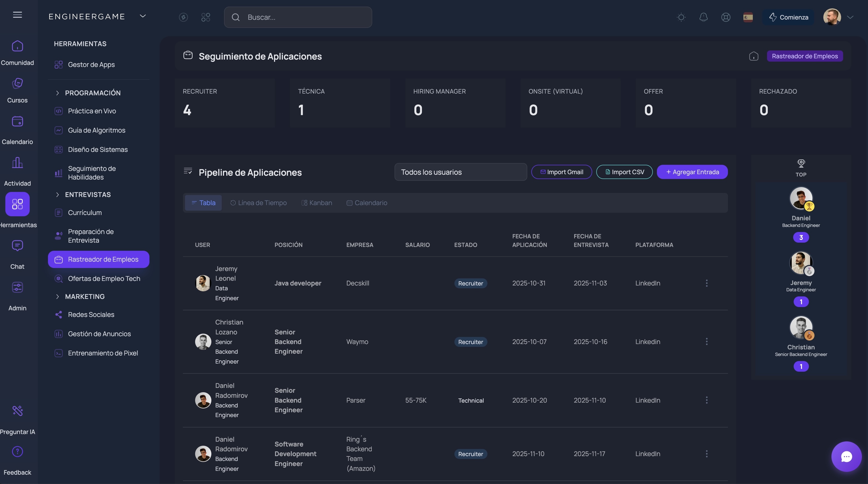Expand the MARKETING section
This screenshot has width=868, height=484.
click(x=84, y=296)
